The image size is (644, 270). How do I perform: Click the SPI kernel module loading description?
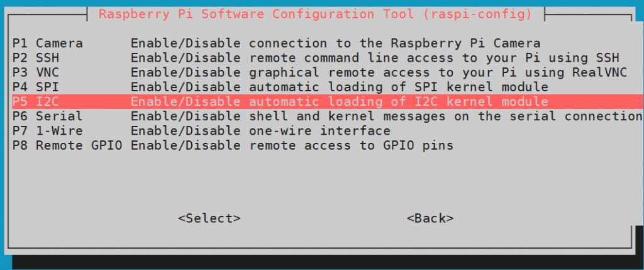point(339,87)
